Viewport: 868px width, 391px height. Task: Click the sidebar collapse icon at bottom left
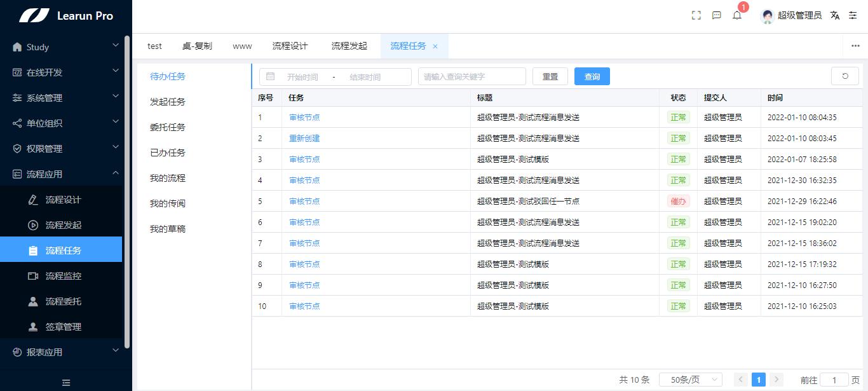[65, 382]
